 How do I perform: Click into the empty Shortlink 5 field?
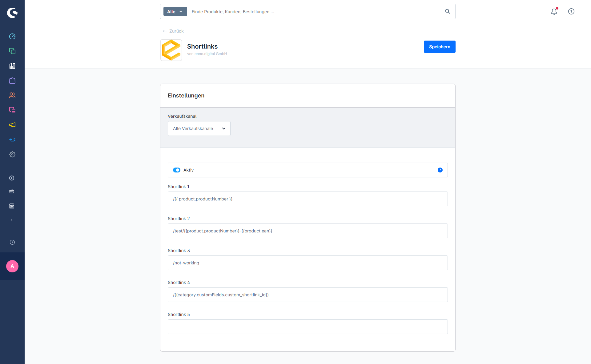pos(308,327)
